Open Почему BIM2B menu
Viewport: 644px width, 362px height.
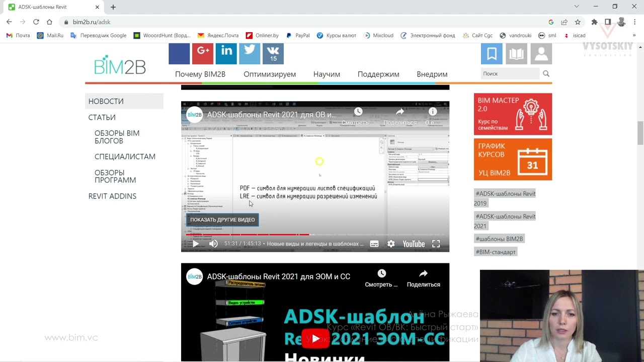click(x=200, y=74)
